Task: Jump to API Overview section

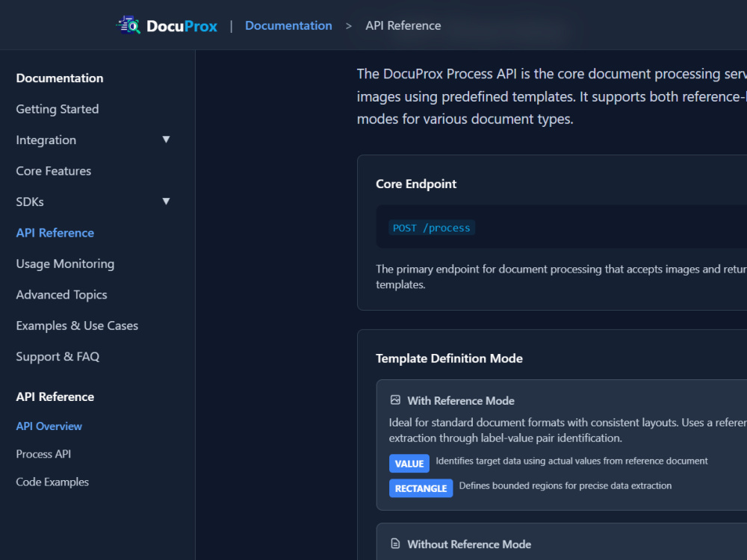Action: (49, 426)
